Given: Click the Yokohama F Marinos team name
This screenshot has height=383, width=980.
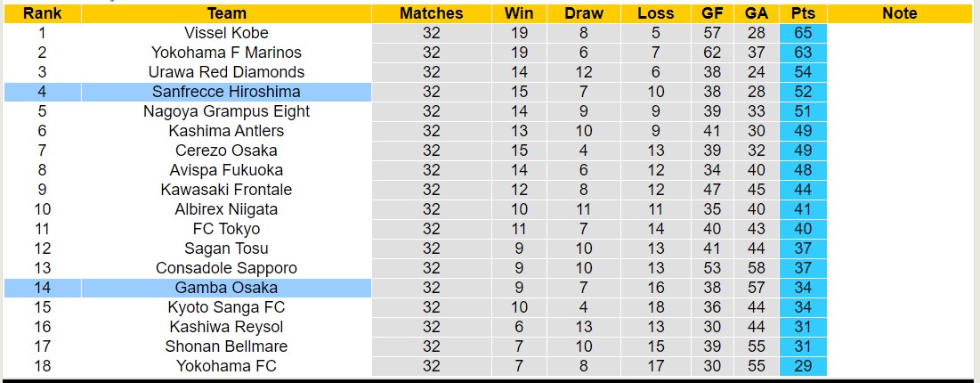Looking at the screenshot, I should (226, 53).
